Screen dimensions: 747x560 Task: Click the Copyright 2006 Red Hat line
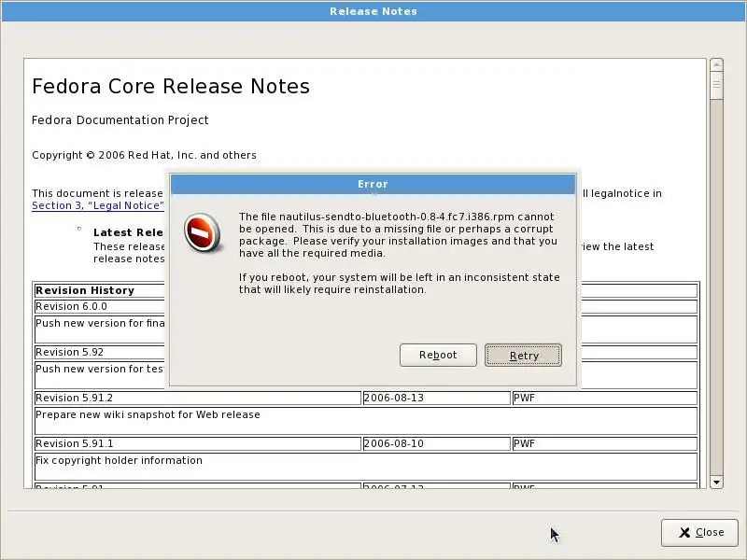point(144,155)
